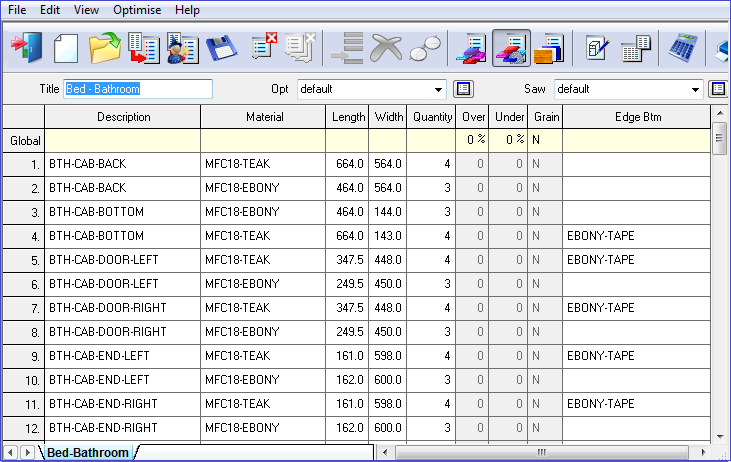This screenshot has width=731, height=462.
Task: Click the Material column header
Action: (x=263, y=117)
